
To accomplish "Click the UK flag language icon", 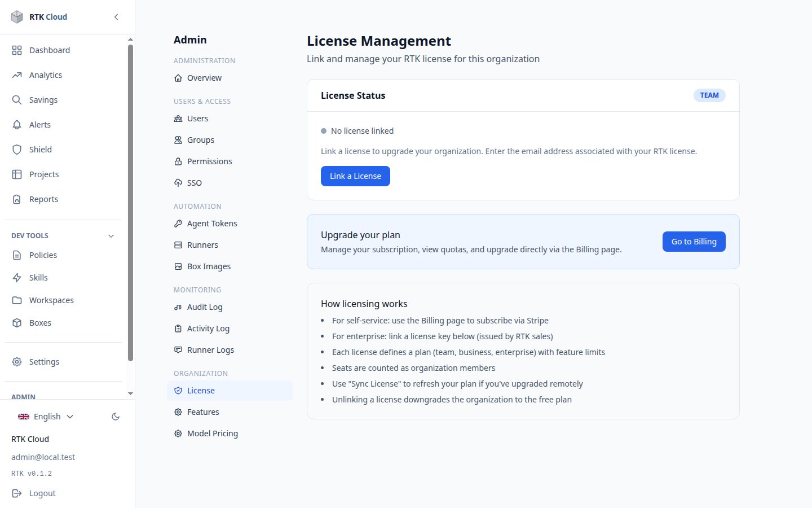I will tap(24, 417).
